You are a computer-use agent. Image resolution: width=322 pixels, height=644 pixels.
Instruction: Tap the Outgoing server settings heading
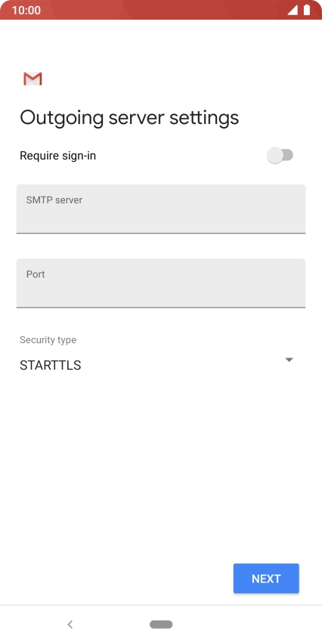(129, 117)
